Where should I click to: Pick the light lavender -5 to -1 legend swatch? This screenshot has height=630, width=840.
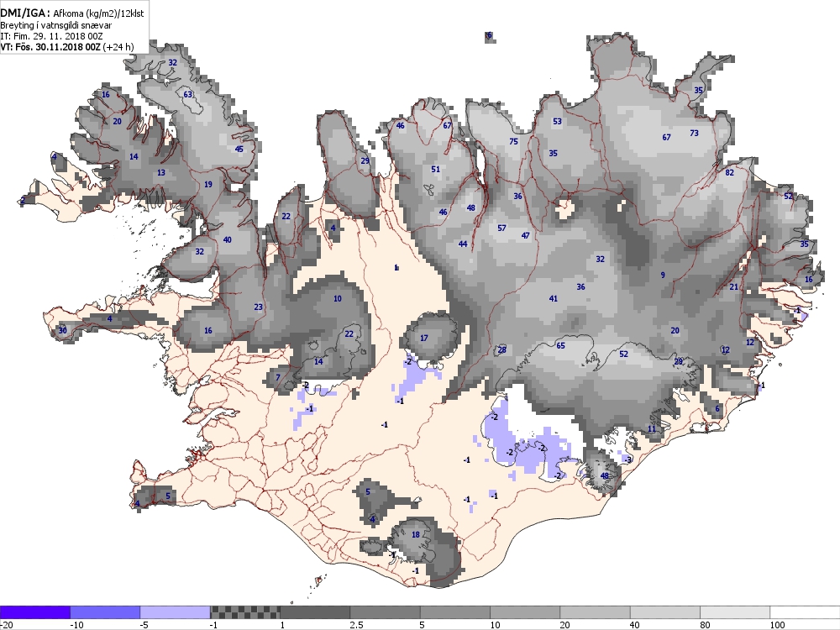tap(176, 612)
